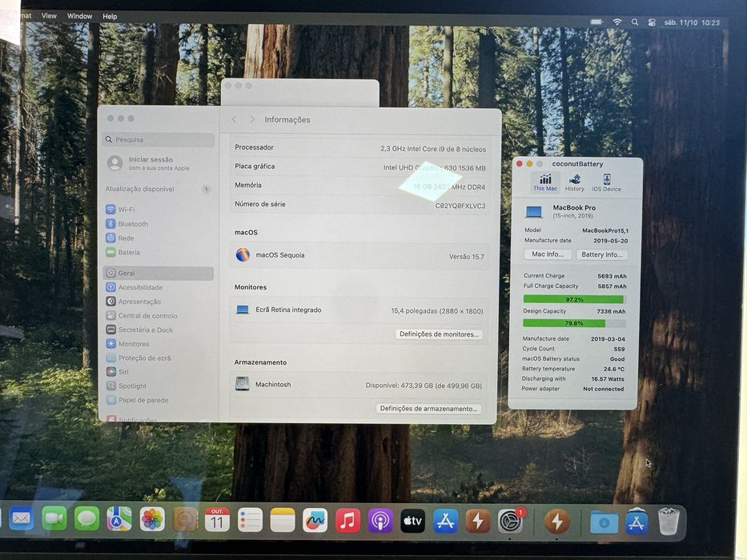Open Spotlight search from the menu bar
Viewport: 747px width, 560px height.
click(635, 22)
